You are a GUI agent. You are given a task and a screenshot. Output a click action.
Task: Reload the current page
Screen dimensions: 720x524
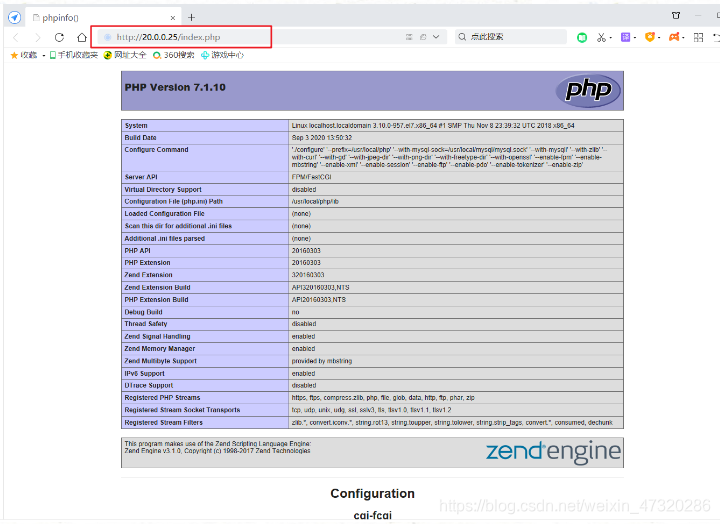click(x=59, y=37)
